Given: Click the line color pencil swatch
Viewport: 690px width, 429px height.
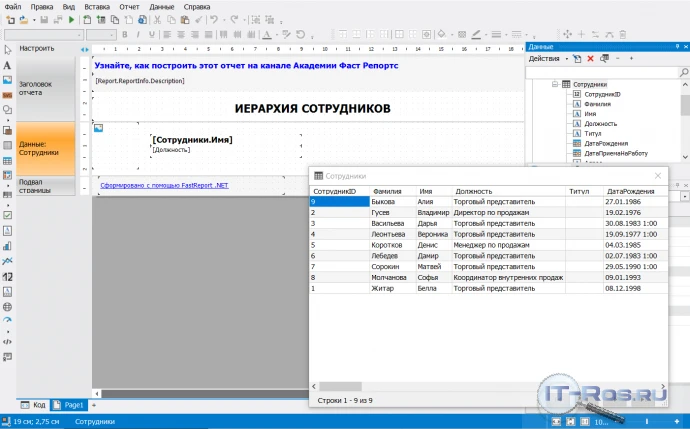Looking at the screenshot, I should [476, 34].
